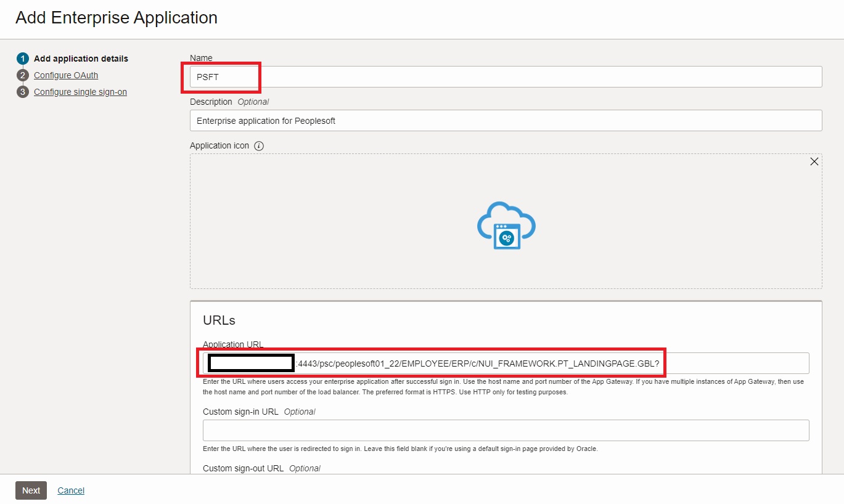Remove the application icon with the X
844x504 pixels.
click(814, 161)
